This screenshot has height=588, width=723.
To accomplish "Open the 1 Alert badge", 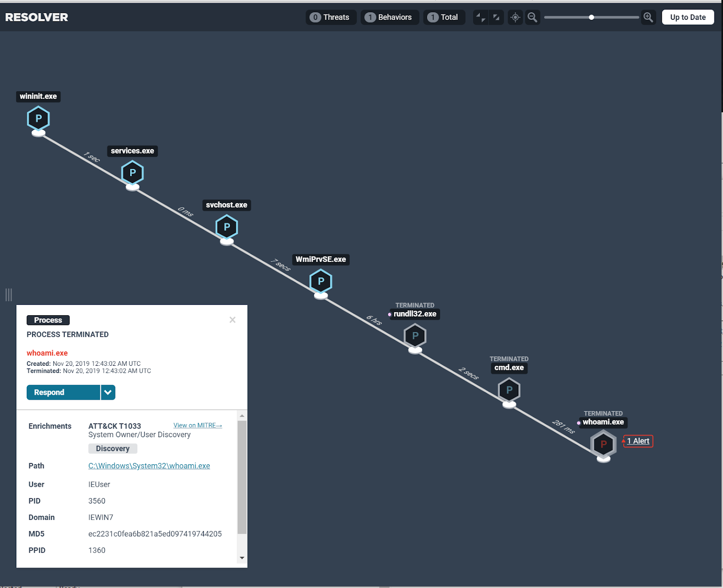I will [638, 441].
